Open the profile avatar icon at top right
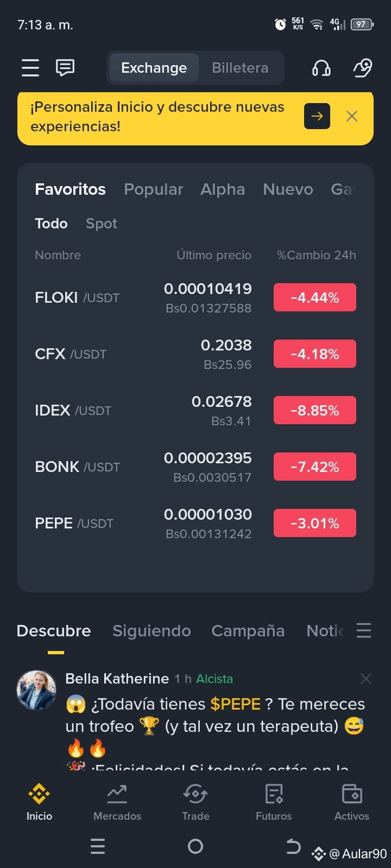The image size is (391, 868). coord(362,68)
